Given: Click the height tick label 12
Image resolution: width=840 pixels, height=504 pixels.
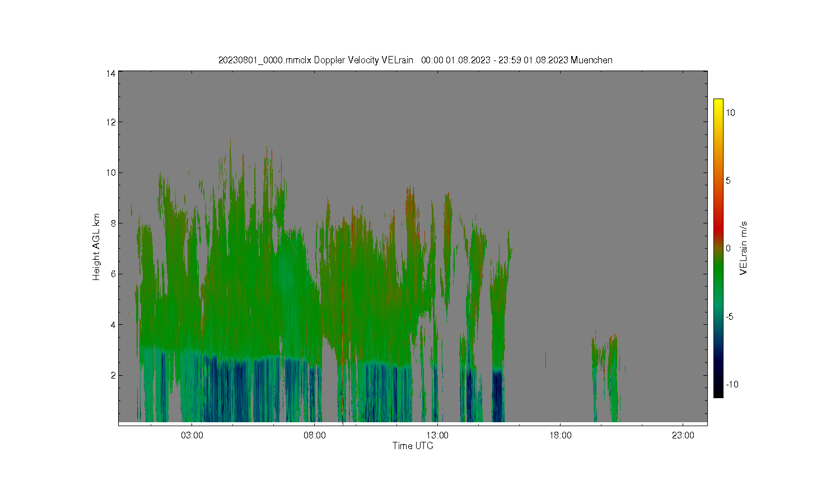Looking at the screenshot, I should click(x=111, y=122).
